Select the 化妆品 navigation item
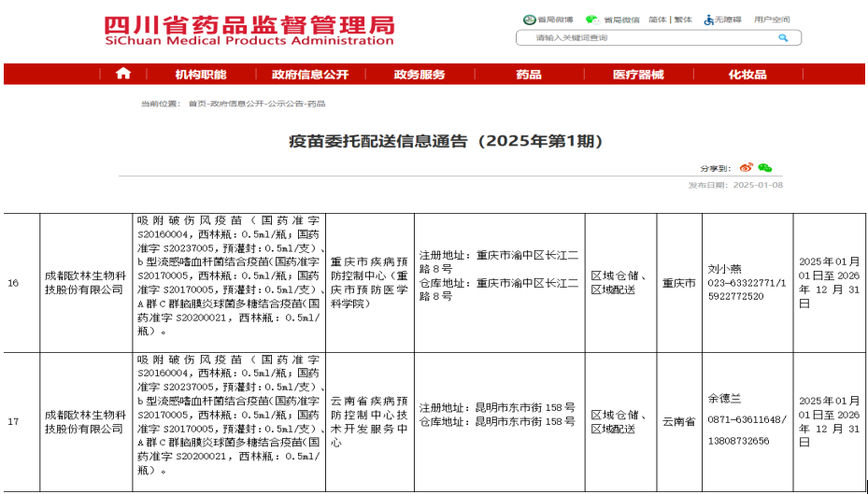Screen dimensions: 868x494 [747, 75]
